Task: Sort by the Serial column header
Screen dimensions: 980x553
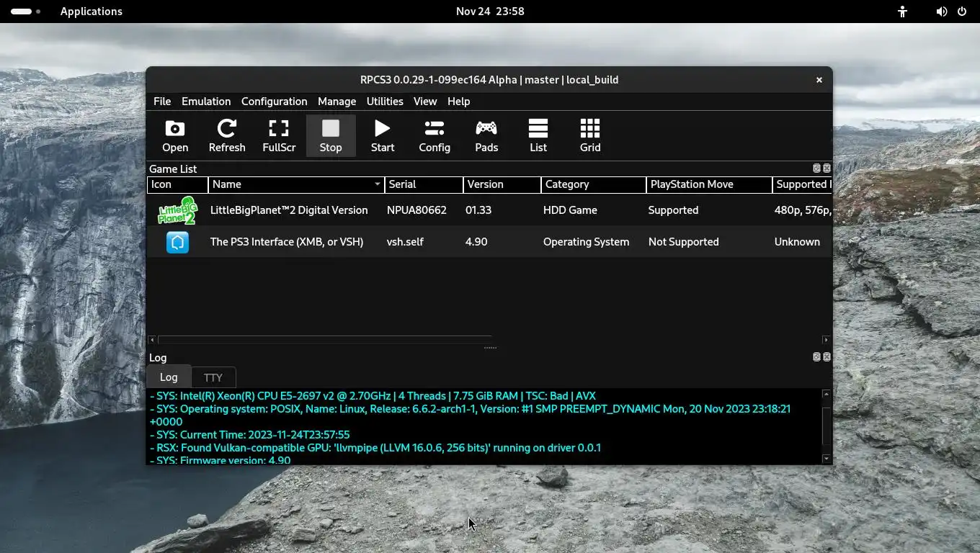Action: [424, 184]
